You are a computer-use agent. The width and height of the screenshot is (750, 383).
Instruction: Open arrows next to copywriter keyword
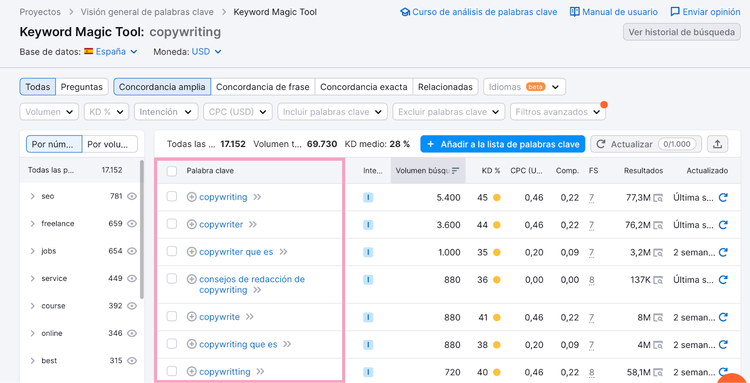[x=253, y=224]
